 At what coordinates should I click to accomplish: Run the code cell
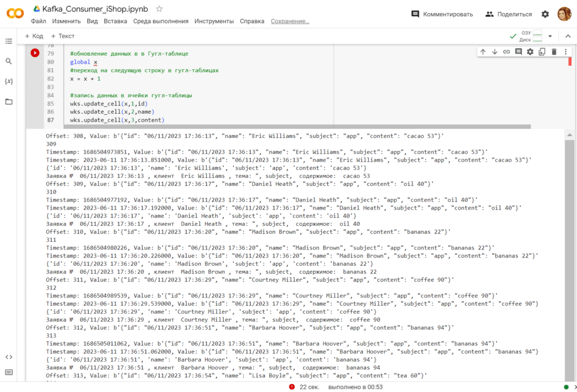tap(34, 52)
